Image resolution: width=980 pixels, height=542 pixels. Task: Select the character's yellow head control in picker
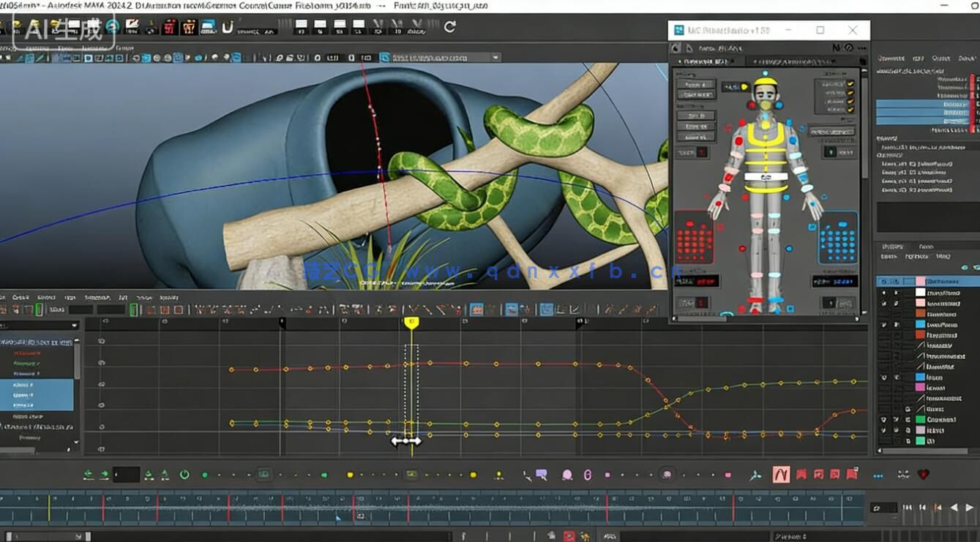tap(766, 82)
